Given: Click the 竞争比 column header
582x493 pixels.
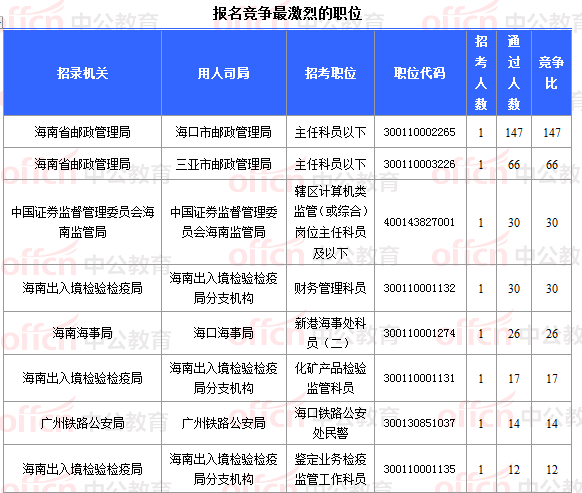Looking at the screenshot, I should (551, 73).
